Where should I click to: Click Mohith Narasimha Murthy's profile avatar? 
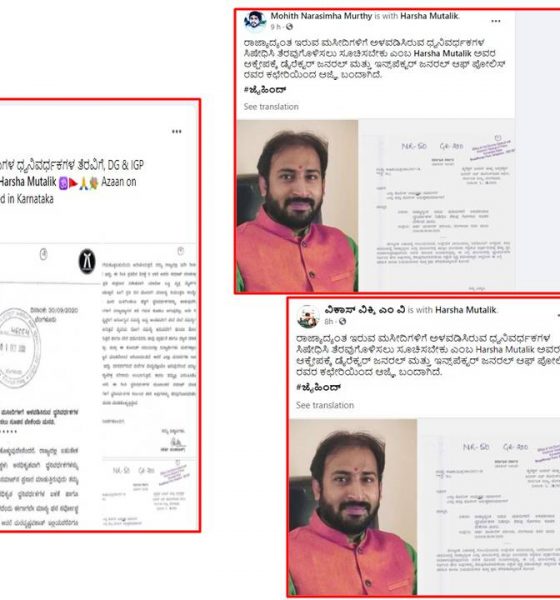coord(255,21)
